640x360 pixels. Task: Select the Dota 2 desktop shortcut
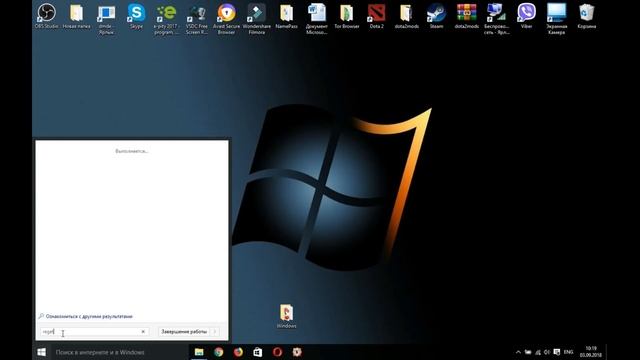(x=376, y=16)
